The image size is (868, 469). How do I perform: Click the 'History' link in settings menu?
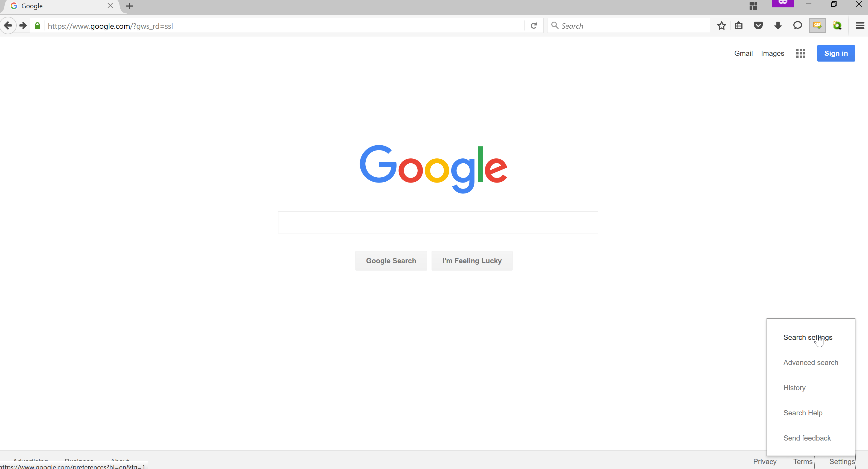pos(795,387)
